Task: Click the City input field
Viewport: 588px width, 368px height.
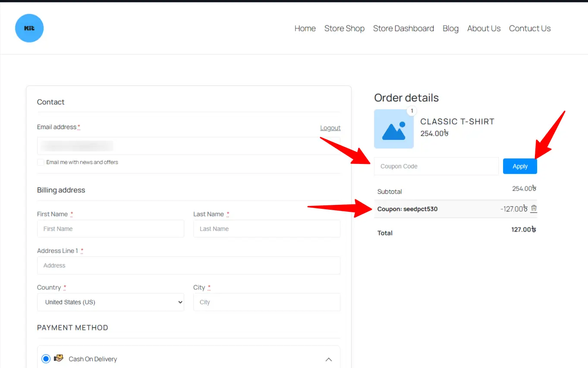Action: tap(267, 302)
